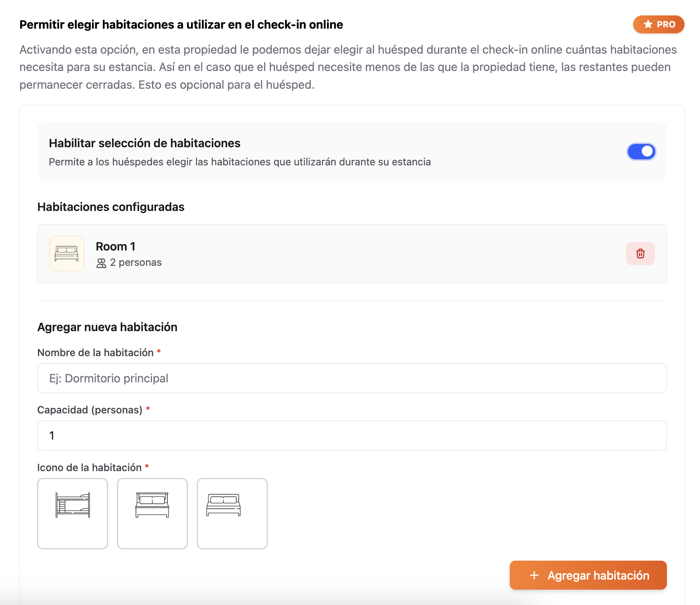Click the Habitaciones configuradas heading
The image size is (700, 605).
click(111, 207)
